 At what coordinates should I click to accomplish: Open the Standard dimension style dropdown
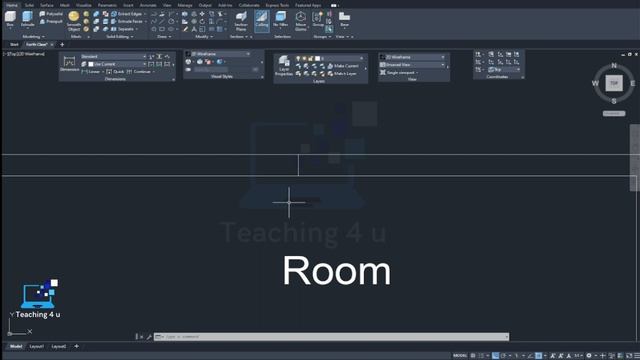(x=113, y=56)
